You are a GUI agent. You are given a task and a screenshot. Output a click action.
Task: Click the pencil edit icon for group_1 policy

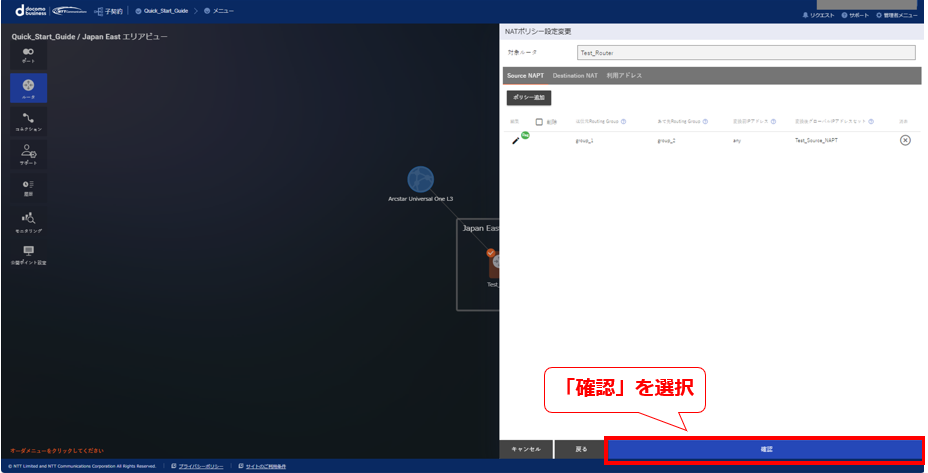(x=515, y=141)
